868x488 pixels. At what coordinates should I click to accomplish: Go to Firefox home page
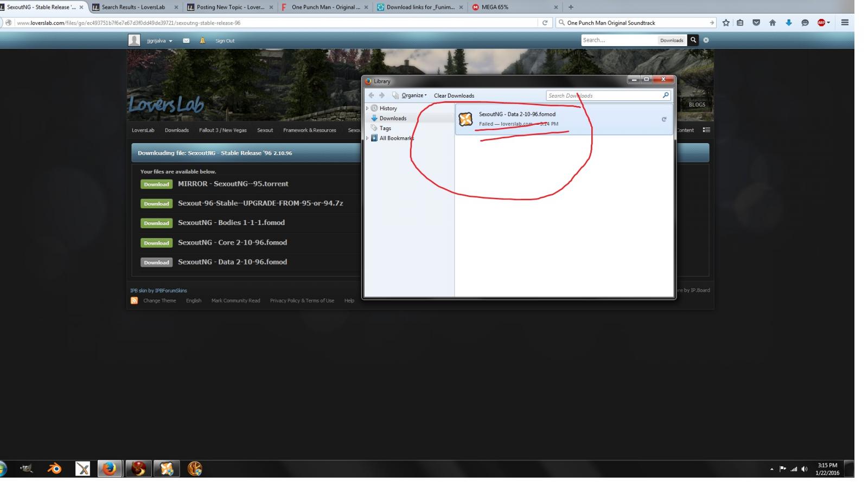(x=773, y=23)
